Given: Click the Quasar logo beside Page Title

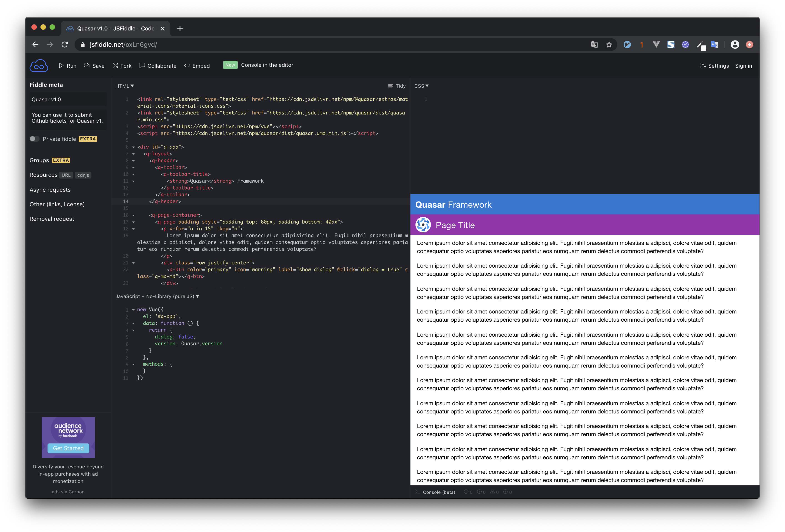Looking at the screenshot, I should [x=423, y=225].
